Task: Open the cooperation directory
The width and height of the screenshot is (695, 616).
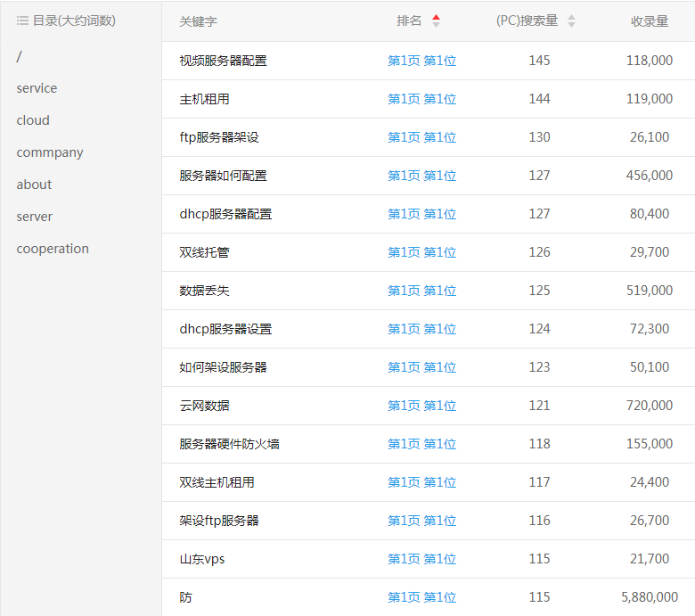Action: coord(53,249)
